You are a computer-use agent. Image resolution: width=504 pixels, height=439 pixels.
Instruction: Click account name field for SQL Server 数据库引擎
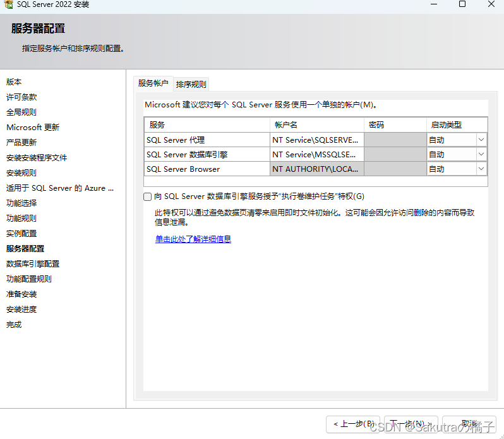(316, 154)
